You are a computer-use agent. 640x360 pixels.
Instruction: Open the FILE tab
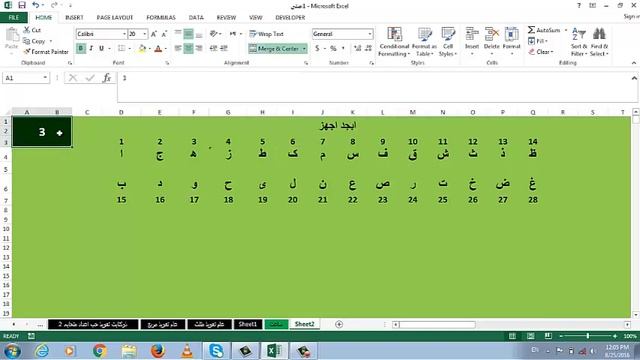14,18
